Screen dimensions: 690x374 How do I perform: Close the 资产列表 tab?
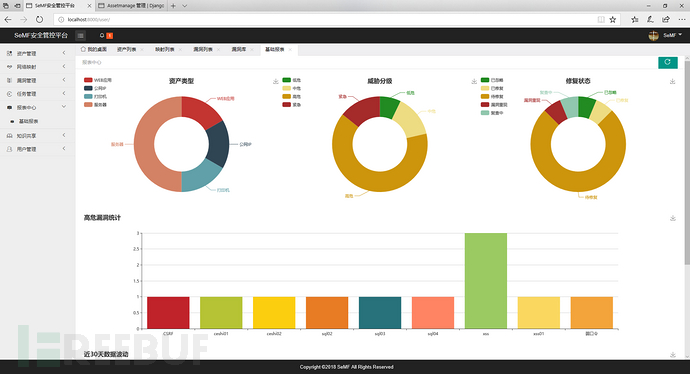pos(142,50)
